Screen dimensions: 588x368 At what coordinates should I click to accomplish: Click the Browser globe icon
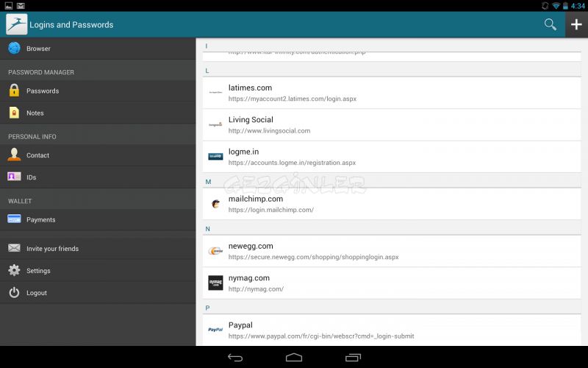14,48
